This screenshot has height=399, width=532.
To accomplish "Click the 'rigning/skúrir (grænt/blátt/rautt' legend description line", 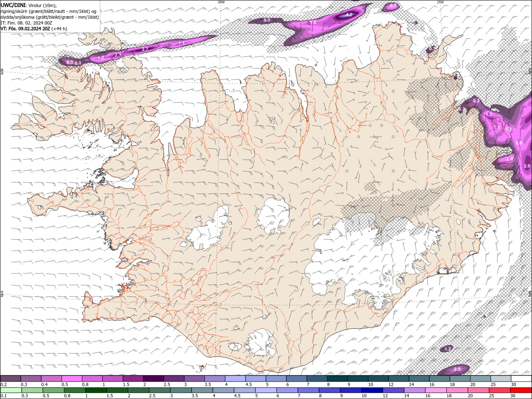I will coord(49,11).
